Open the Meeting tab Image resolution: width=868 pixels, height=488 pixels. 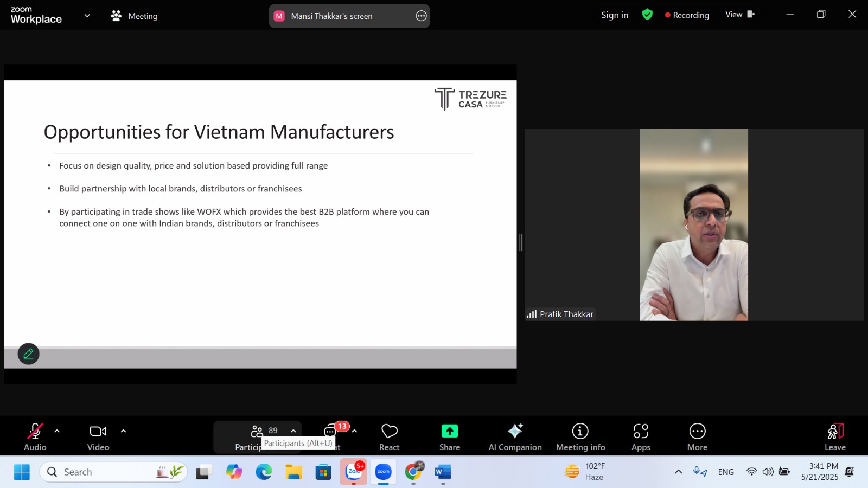(x=135, y=16)
